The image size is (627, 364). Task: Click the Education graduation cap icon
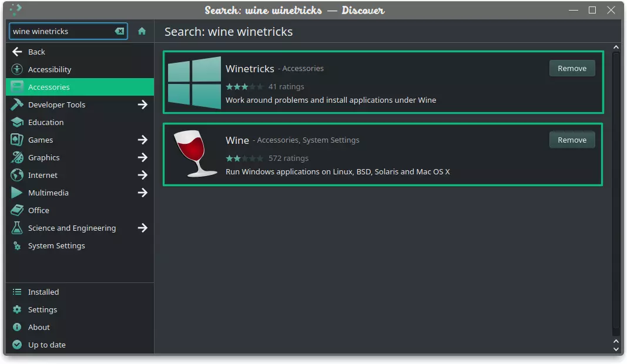coord(17,122)
